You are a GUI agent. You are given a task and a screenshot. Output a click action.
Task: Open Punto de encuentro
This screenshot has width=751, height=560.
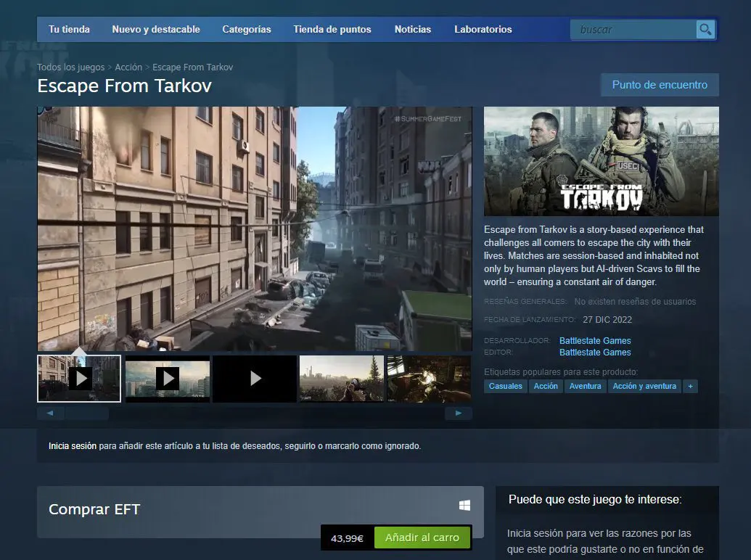pos(660,85)
